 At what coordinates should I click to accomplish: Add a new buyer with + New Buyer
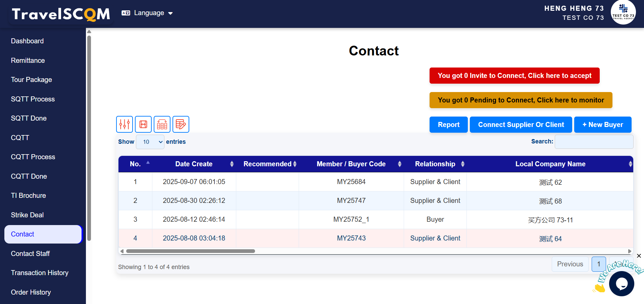click(602, 125)
